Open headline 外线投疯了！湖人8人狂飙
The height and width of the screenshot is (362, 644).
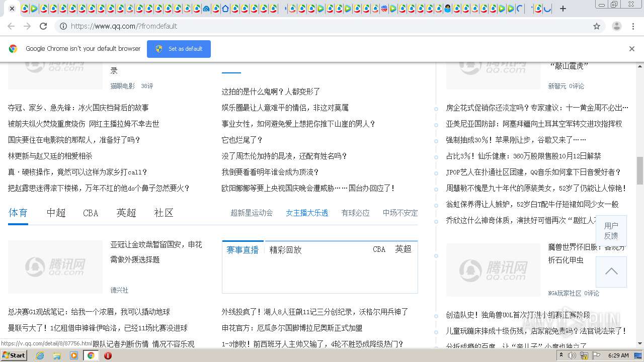[x=315, y=312]
